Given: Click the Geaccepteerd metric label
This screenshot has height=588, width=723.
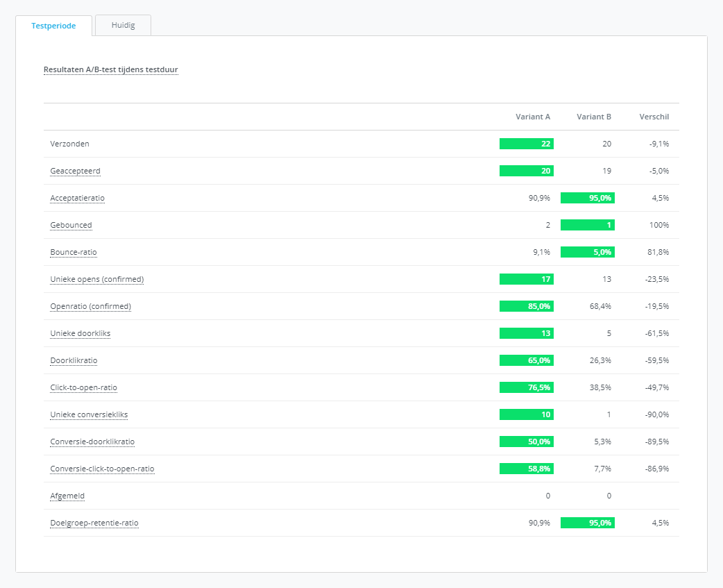Looking at the screenshot, I should tap(70, 171).
